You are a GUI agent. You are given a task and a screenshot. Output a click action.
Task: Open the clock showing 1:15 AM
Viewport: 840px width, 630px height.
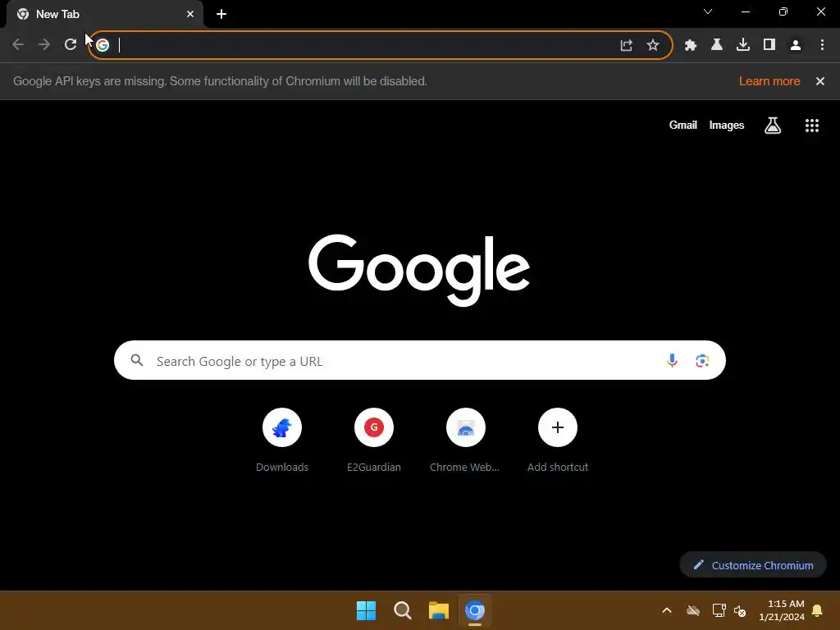tap(782, 610)
